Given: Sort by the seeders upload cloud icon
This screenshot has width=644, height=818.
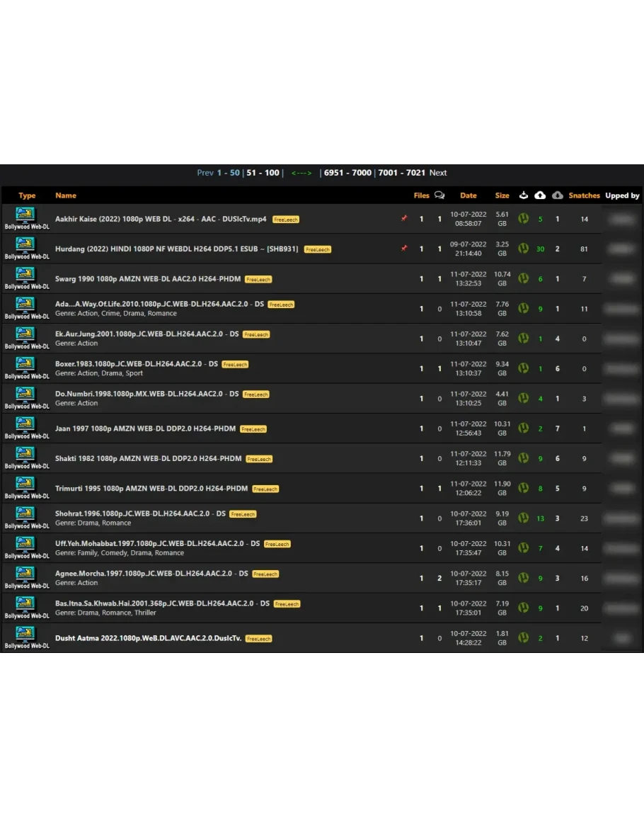Looking at the screenshot, I should click(540, 195).
